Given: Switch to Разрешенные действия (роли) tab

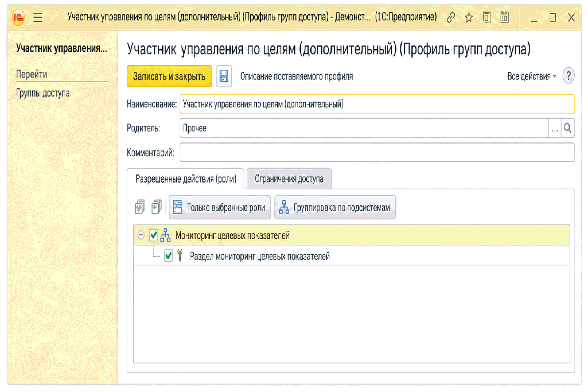Looking at the screenshot, I should click(x=186, y=179).
